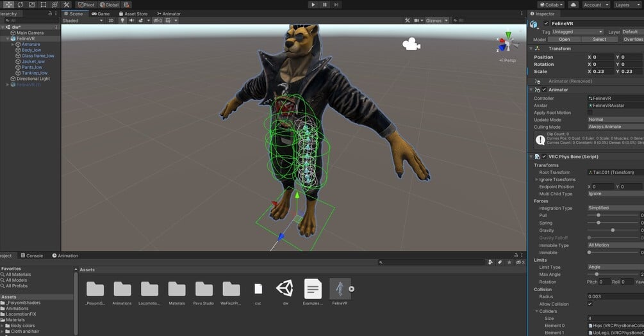Screen dimensions: 644x336
Task: Open the Tag Untagged dropdown
Action: (577, 31)
